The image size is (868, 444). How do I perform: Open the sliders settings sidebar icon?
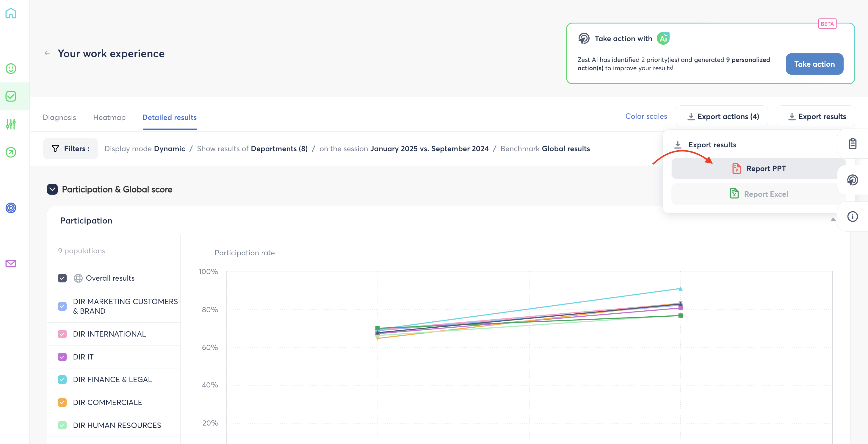tap(11, 124)
